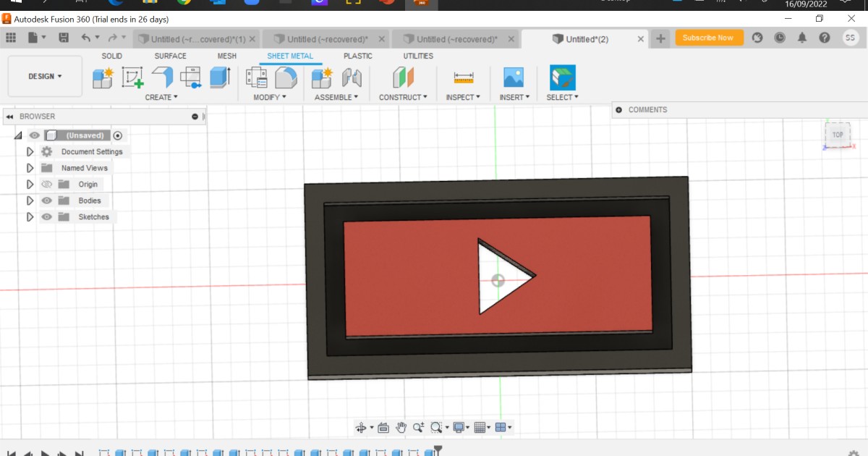Image resolution: width=868 pixels, height=456 pixels.
Task: Expand the Named Views folder
Action: [x=30, y=168]
